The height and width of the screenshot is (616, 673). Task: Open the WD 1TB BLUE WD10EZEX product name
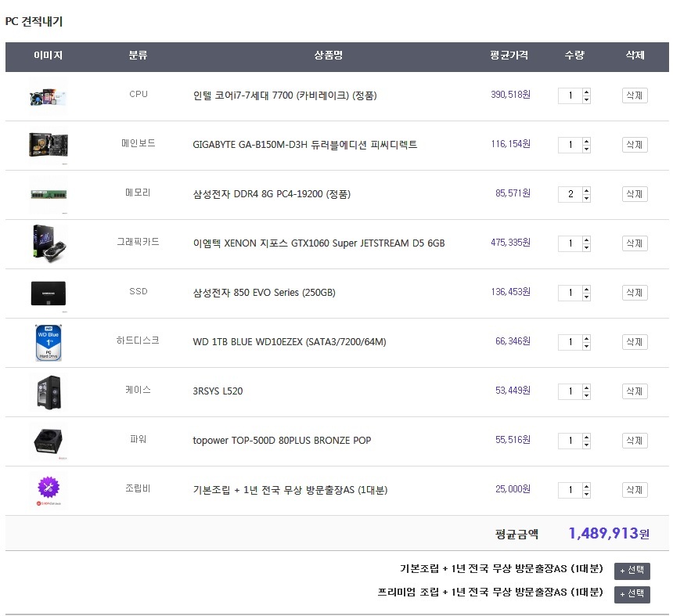click(x=289, y=342)
